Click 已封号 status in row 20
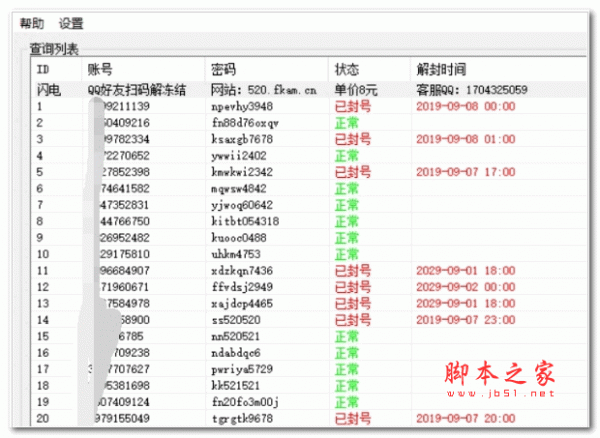The height and width of the screenshot is (438, 600). coord(353,419)
